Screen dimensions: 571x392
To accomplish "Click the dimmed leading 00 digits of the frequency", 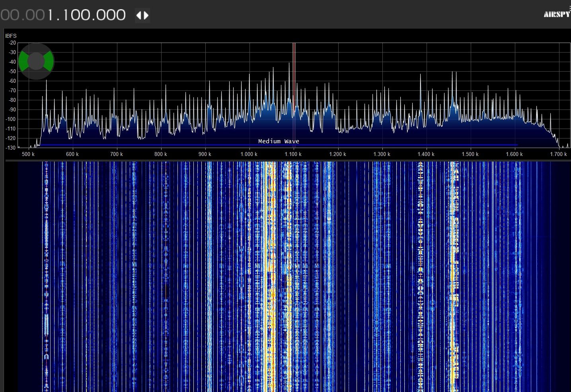I will click(x=10, y=15).
